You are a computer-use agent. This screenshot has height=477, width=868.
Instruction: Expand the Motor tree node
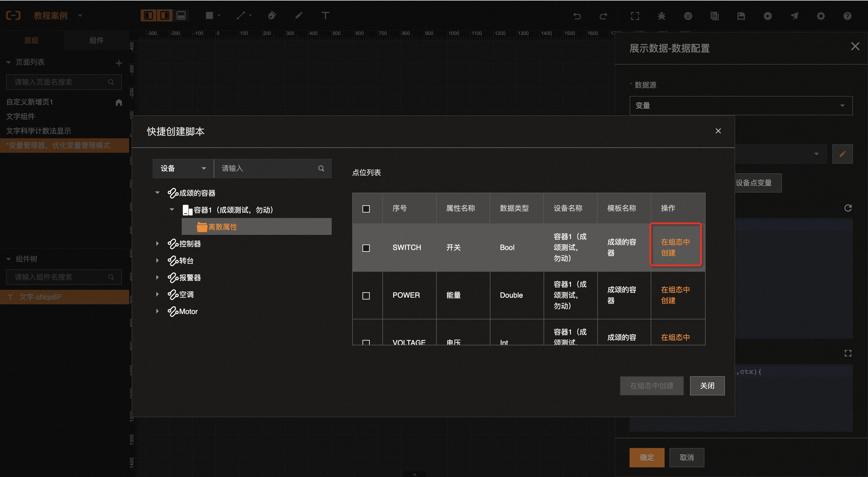[157, 311]
